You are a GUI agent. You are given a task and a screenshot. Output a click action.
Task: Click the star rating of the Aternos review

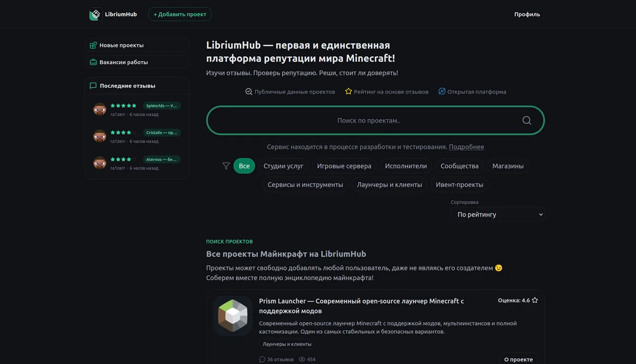pos(123,159)
